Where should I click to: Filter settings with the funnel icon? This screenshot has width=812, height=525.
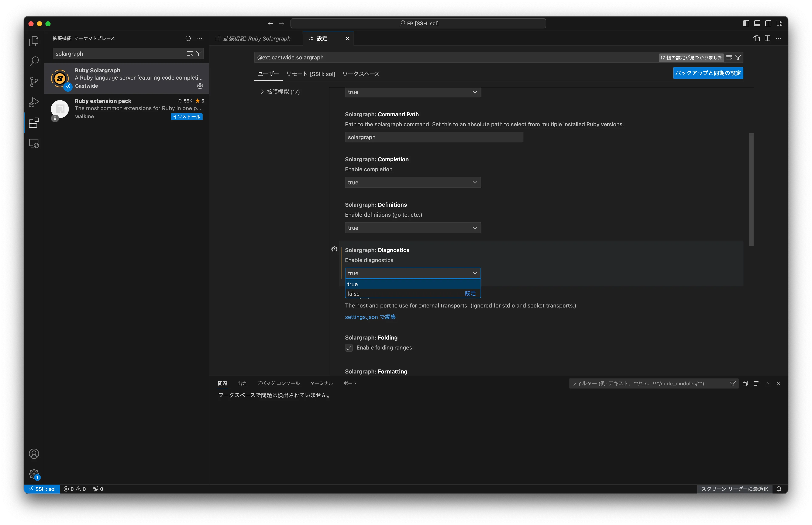click(738, 57)
